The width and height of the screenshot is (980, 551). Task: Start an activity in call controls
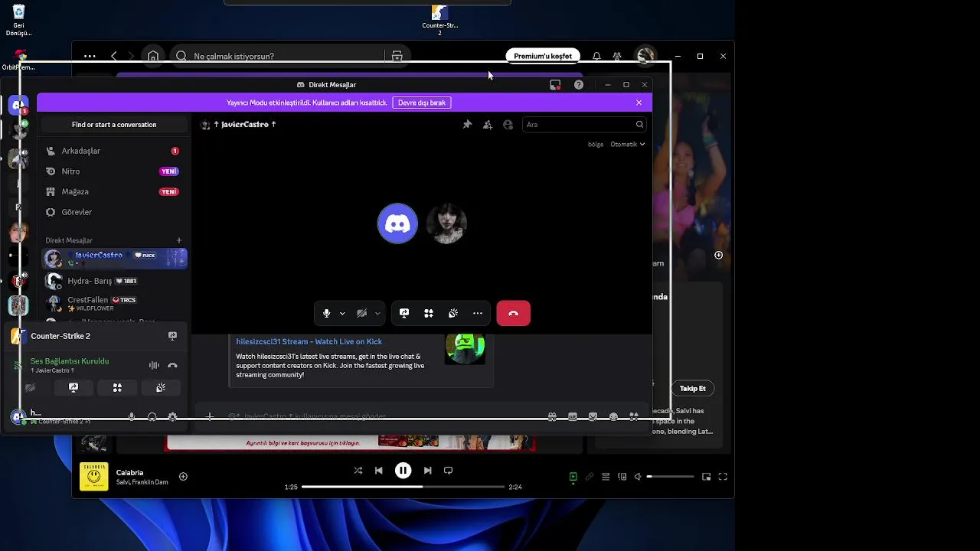(429, 313)
